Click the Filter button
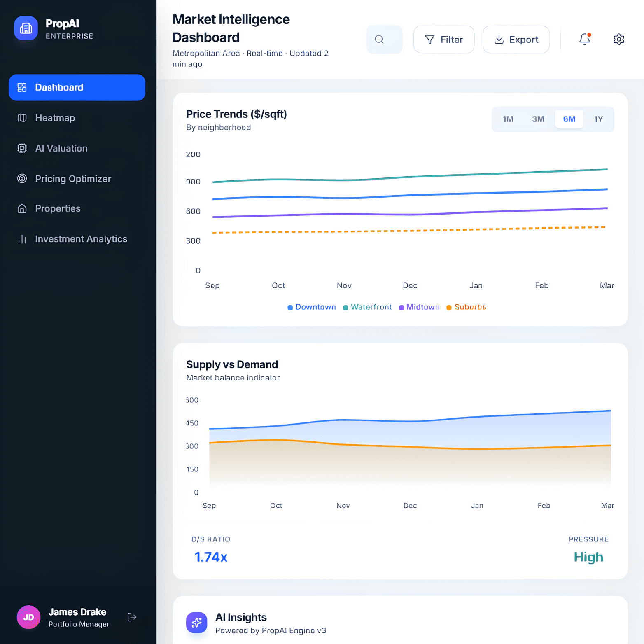The width and height of the screenshot is (644, 644). 443,40
